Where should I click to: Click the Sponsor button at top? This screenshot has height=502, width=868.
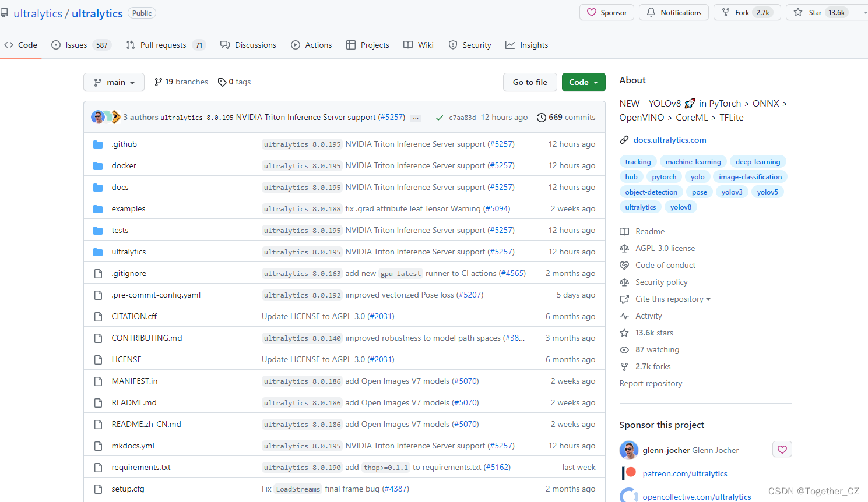(x=607, y=12)
